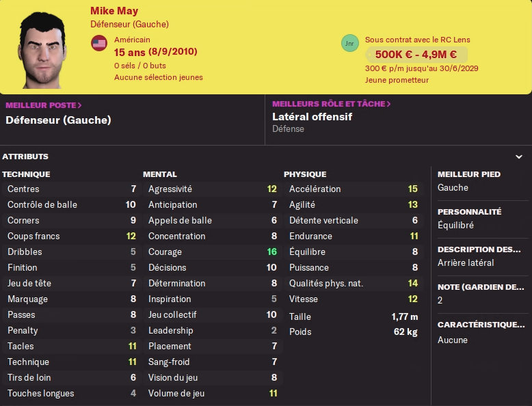
Task: Click the Physique column header
Action: (305, 174)
